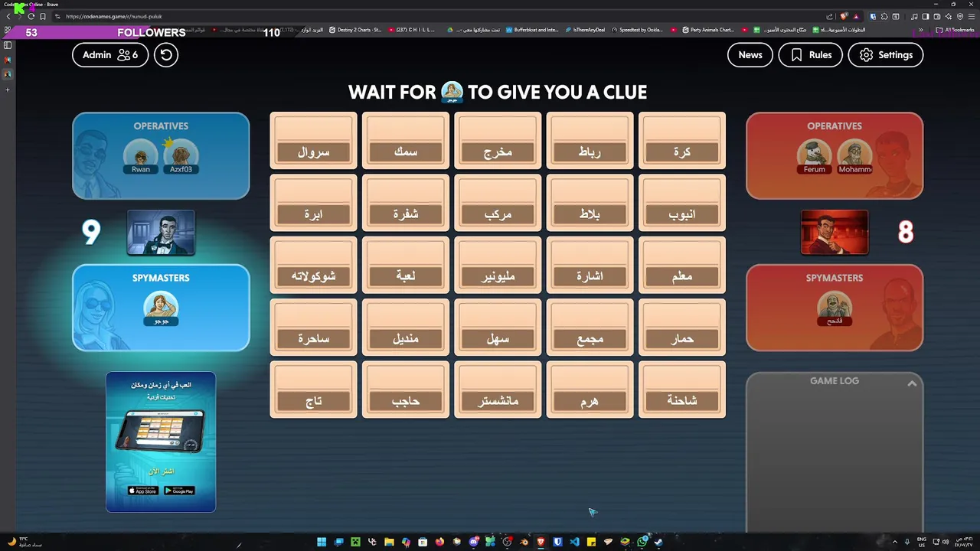Click the blue team agent portrait
This screenshot has width=980, height=551.
[161, 232]
